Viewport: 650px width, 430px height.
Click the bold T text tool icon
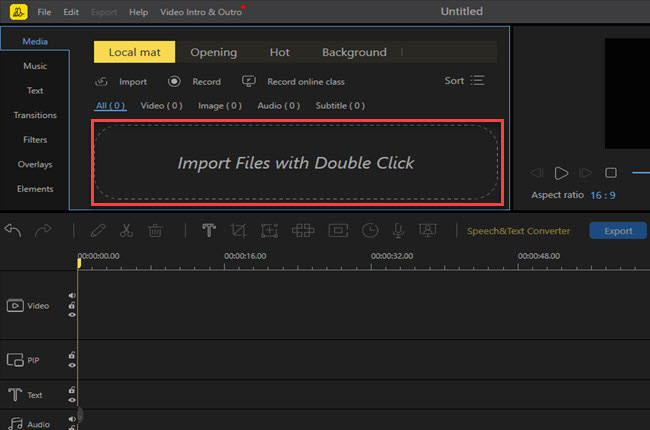(209, 231)
